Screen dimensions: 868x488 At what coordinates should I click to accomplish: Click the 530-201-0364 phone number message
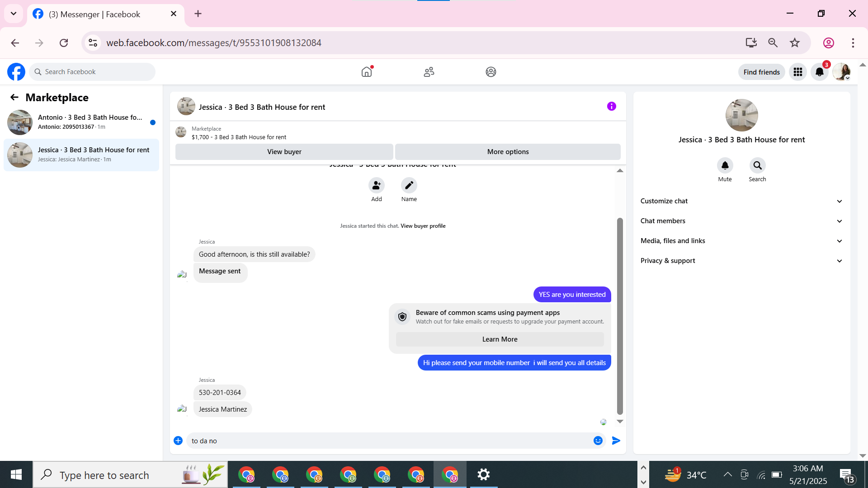tap(220, 393)
